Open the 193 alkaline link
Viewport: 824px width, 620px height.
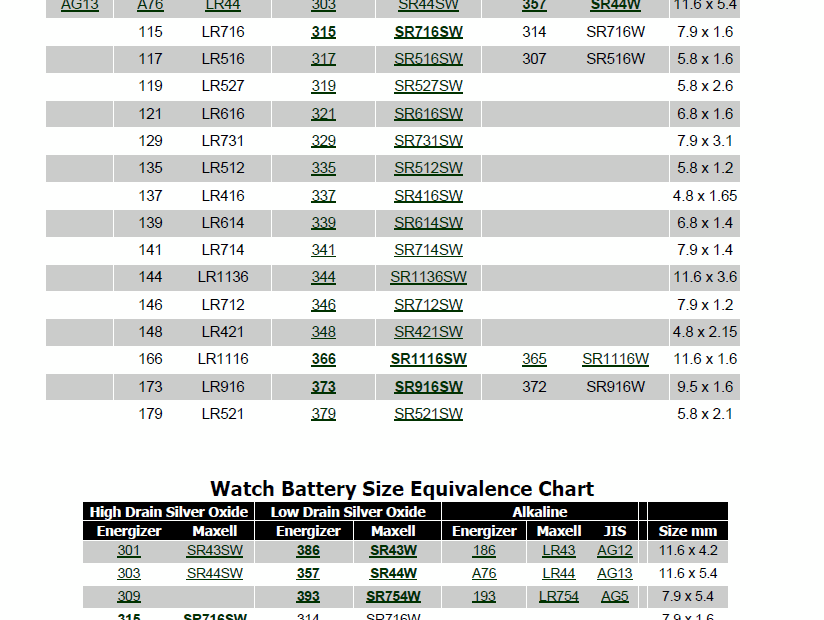(484, 596)
